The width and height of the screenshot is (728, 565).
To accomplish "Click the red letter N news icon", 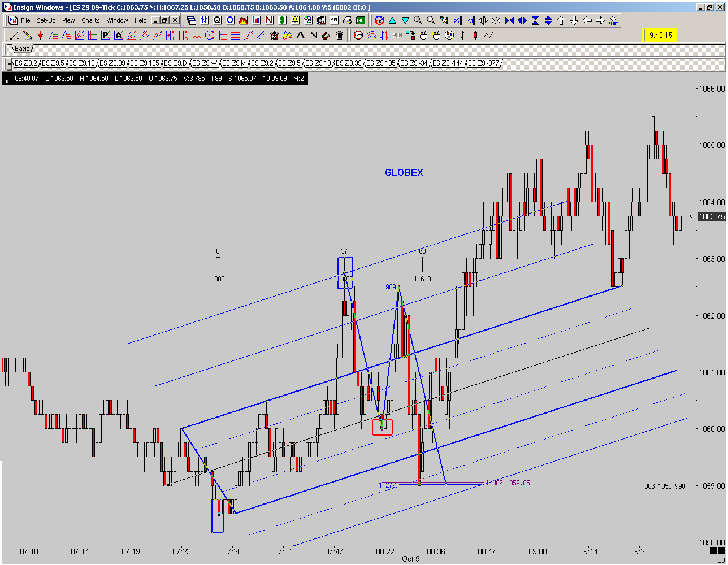I will click(270, 20).
